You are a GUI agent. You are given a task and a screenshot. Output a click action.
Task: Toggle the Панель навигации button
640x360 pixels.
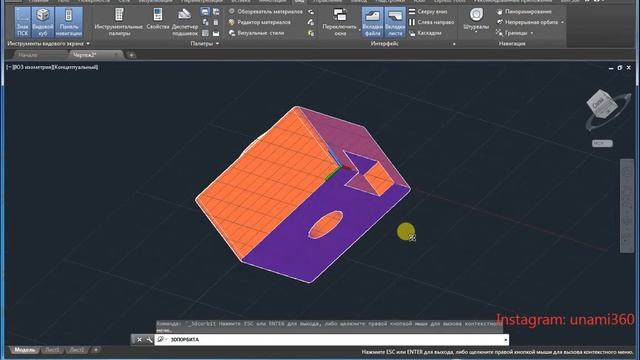point(69,22)
